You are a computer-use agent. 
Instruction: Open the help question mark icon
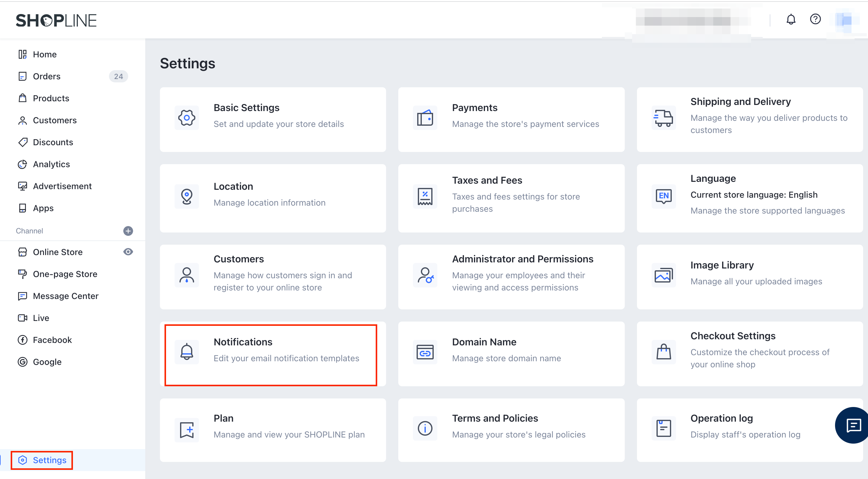click(815, 19)
